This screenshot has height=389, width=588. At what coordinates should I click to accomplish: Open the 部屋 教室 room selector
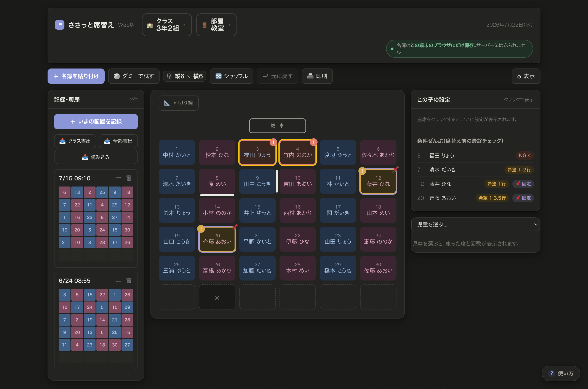pos(217,25)
